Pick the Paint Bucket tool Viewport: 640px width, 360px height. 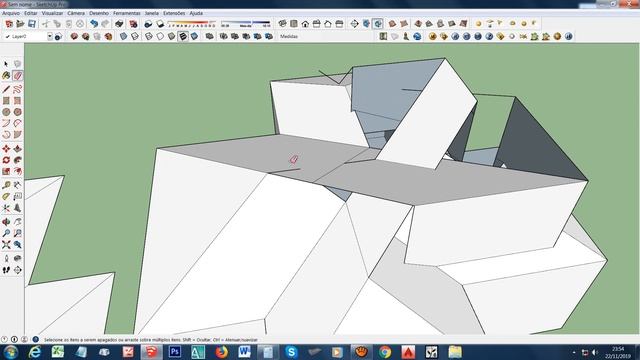[6, 76]
